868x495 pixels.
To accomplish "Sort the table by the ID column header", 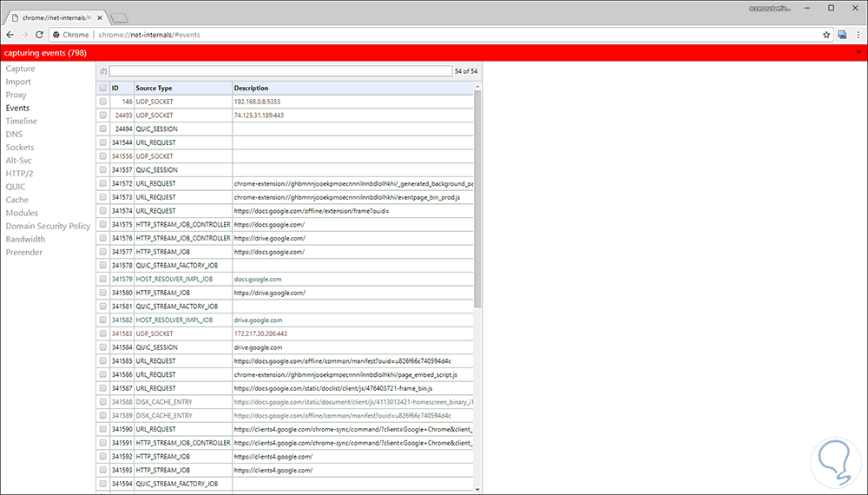I will (115, 88).
